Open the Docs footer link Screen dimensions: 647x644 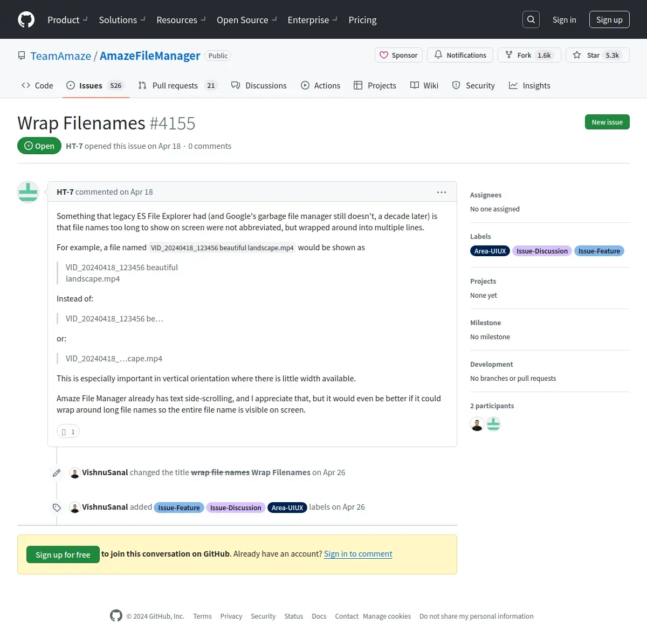319,616
